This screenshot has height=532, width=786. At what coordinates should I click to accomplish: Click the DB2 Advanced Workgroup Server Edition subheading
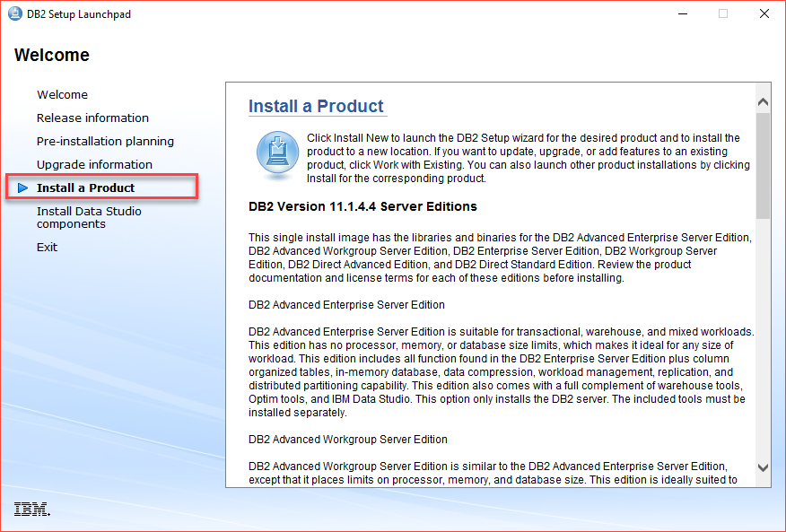348,440
